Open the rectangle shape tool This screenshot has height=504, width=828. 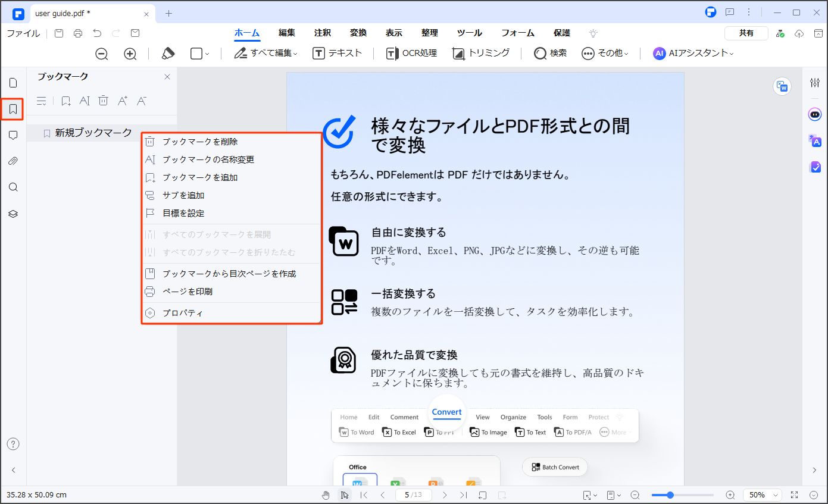point(199,54)
